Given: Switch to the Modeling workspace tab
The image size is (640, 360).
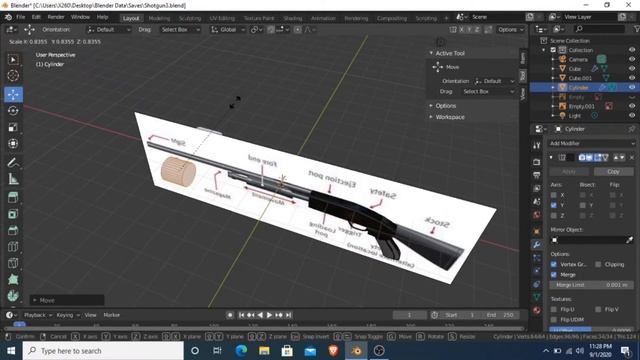Looking at the screenshot, I should pyautogui.click(x=159, y=18).
